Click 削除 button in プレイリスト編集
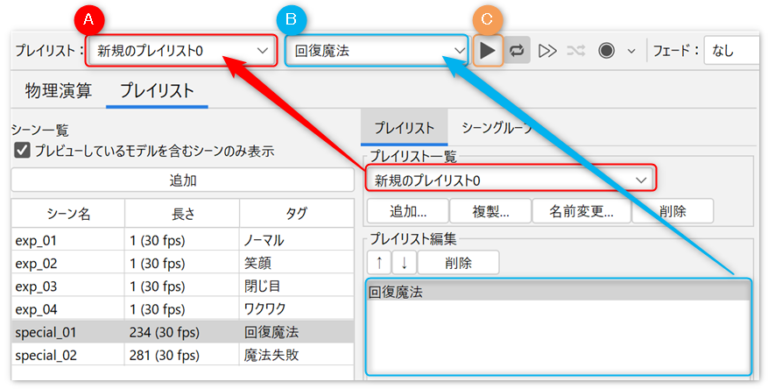The image size is (768, 389). click(458, 263)
